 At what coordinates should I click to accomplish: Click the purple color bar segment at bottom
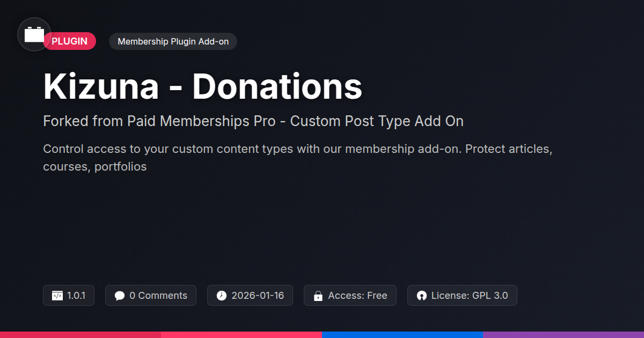tap(563, 335)
